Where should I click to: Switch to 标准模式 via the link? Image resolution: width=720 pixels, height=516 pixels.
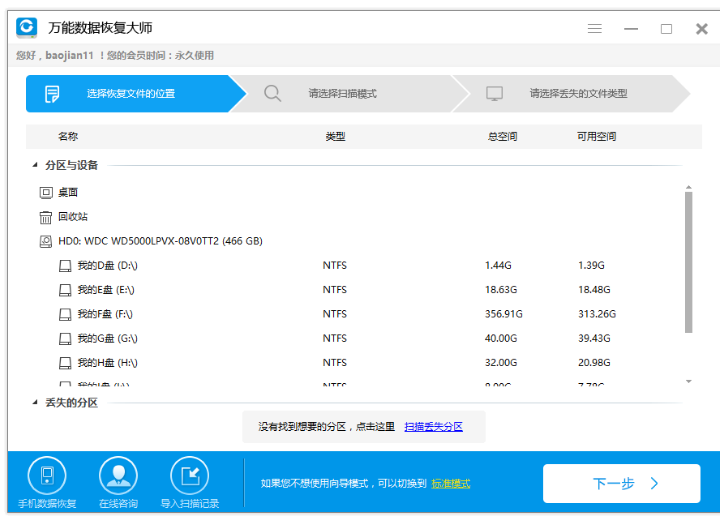(451, 484)
